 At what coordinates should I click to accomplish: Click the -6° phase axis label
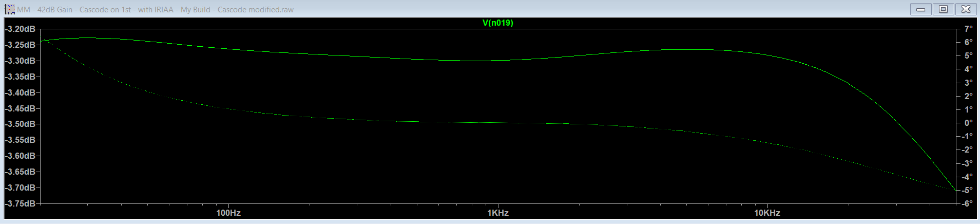967,203
